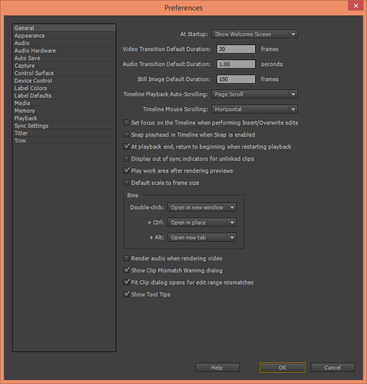Toggle Fit Clip dialog opens checkbox
This screenshot has width=367, height=384.
tap(126, 282)
